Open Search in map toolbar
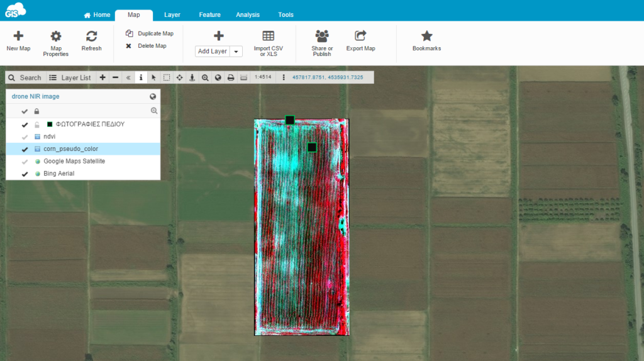The height and width of the screenshot is (361, 644). [25, 77]
